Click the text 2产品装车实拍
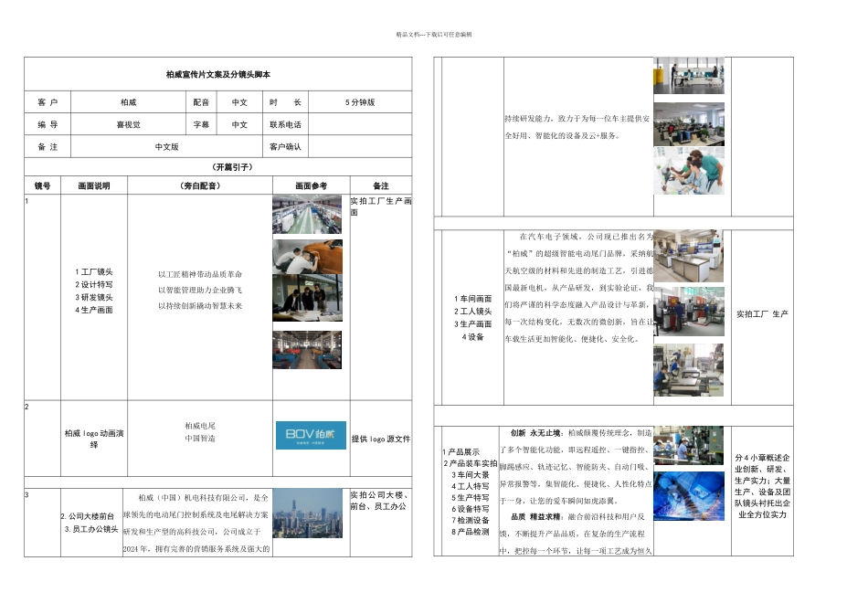Screen dimensions: 868x614 pos(470,463)
